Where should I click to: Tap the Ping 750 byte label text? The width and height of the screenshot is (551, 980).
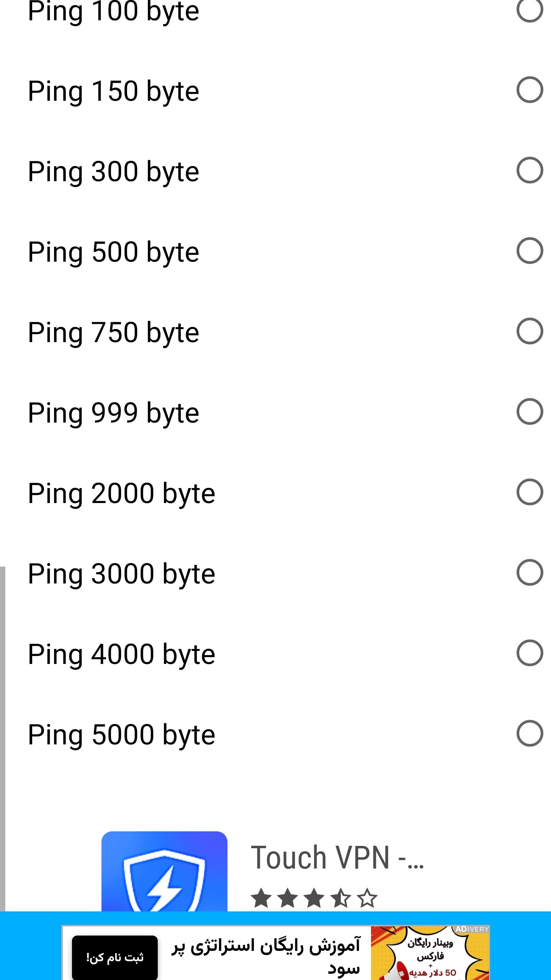click(113, 333)
